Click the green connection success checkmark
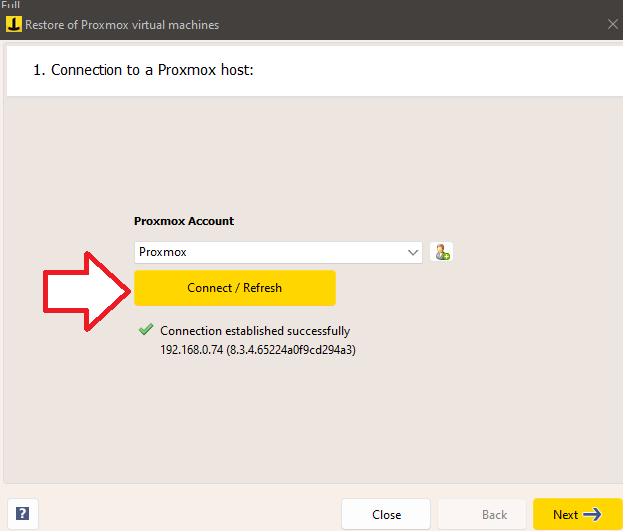Screen dimensions: 623x531 click(146, 330)
